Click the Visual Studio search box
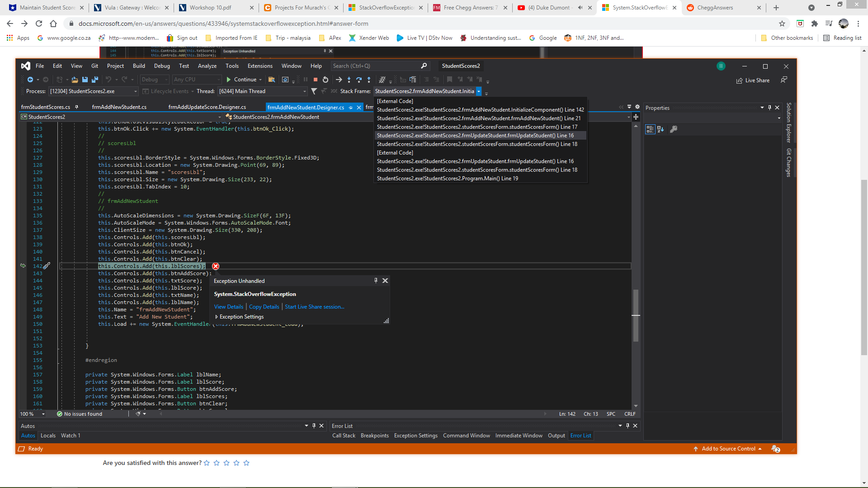The height and width of the screenshot is (488, 868). 375,66
